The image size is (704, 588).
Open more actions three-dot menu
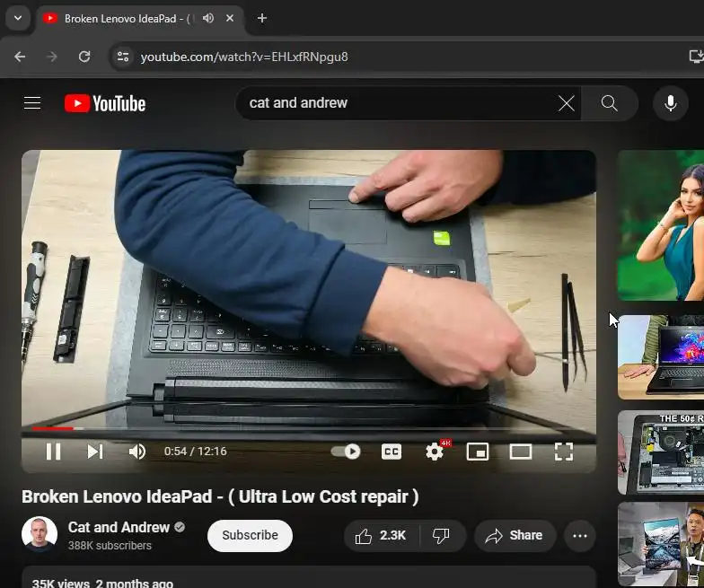click(580, 535)
